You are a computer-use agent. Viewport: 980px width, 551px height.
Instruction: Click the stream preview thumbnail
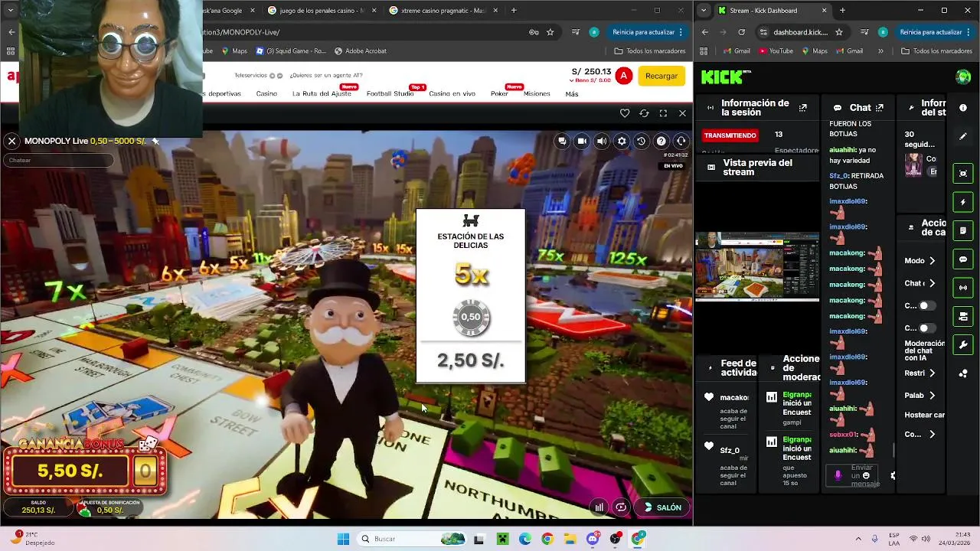757,267
